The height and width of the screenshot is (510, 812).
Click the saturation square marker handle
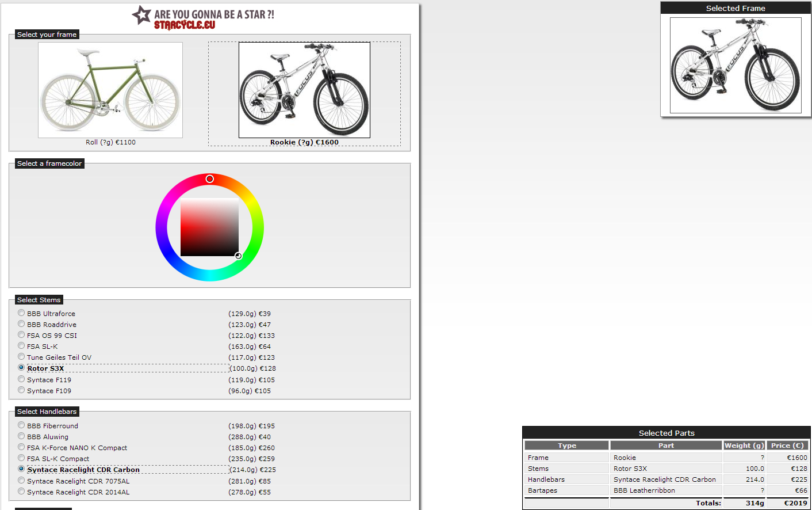(x=238, y=256)
